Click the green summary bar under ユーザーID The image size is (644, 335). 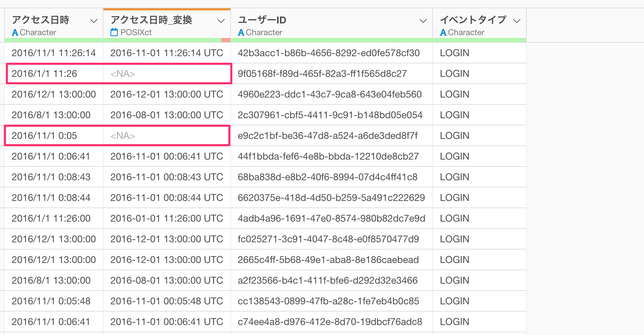pos(332,40)
